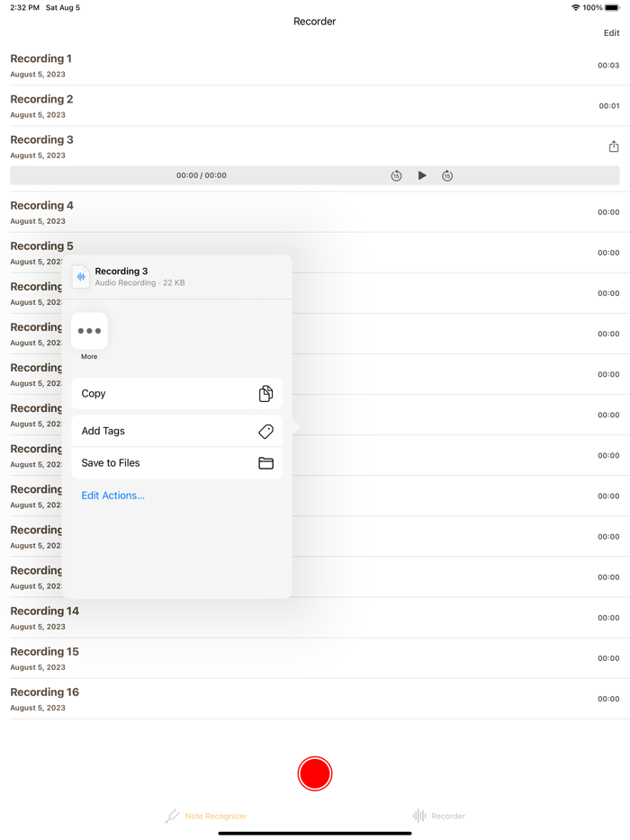The image size is (630, 840).
Task: Tap Audio Recording 22 KB subtitle
Action: pyautogui.click(x=139, y=283)
